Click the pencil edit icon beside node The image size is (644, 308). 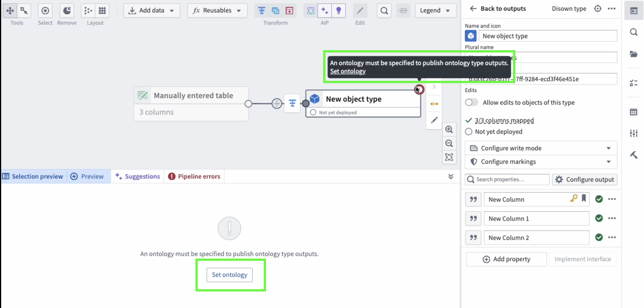(434, 120)
